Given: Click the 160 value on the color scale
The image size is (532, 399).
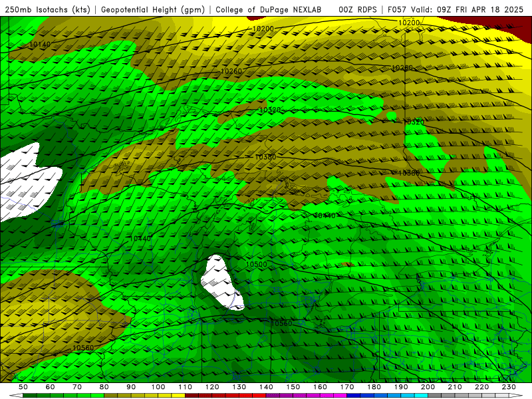Looking at the screenshot, I should click(321, 387).
